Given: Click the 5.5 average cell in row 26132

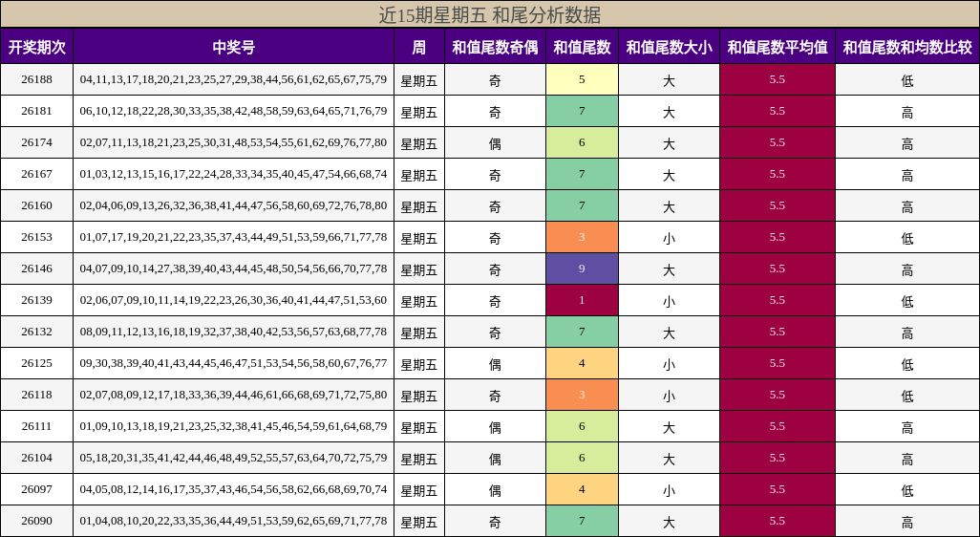Looking at the screenshot, I should (x=778, y=332).
